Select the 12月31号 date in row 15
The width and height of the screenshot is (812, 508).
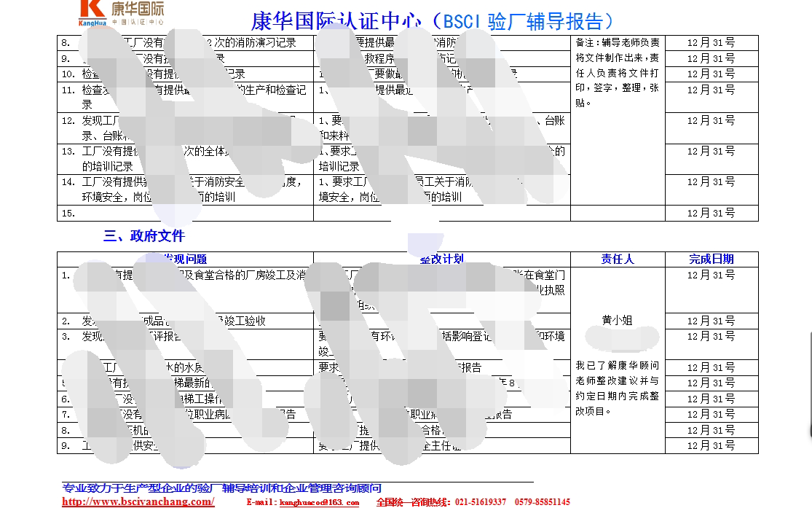(711, 213)
